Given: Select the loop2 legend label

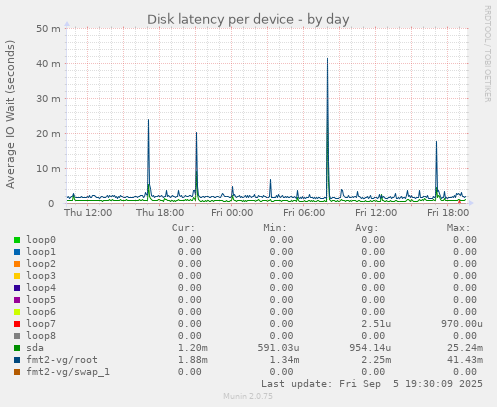Looking at the screenshot, I should click(x=41, y=264).
